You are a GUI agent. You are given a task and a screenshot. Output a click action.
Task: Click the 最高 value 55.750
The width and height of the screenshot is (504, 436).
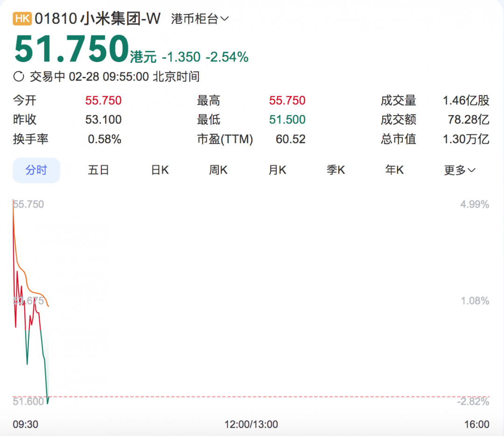coord(287,101)
